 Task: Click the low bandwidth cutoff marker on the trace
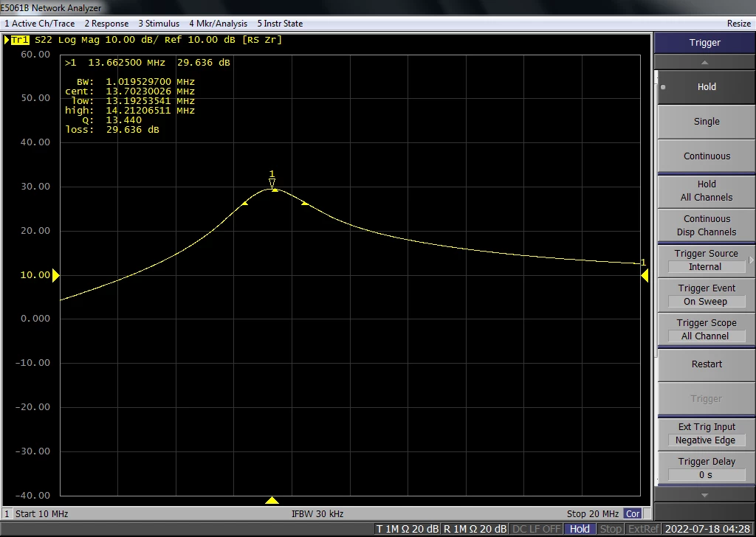[244, 204]
